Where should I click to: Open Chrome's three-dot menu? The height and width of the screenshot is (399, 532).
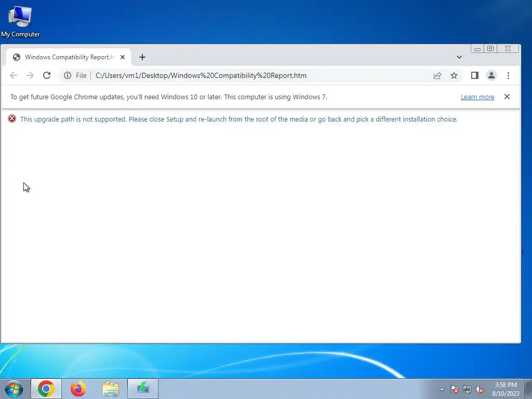(508, 75)
